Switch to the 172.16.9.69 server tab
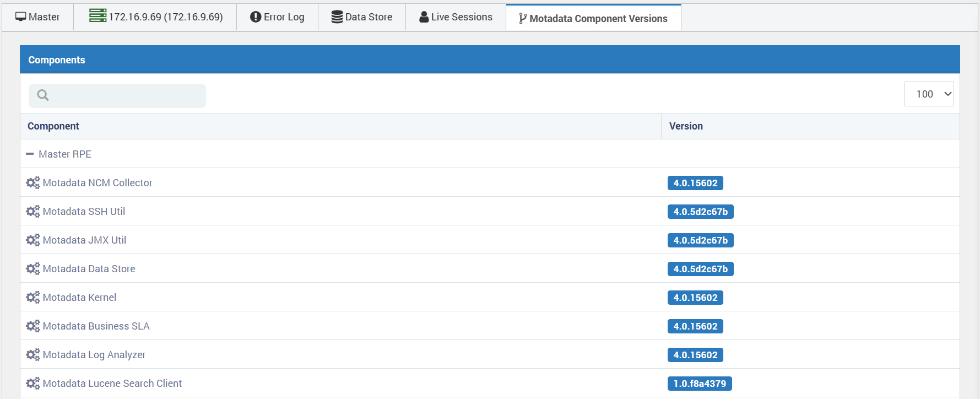Screen dimensions: 980x399 [155, 17]
